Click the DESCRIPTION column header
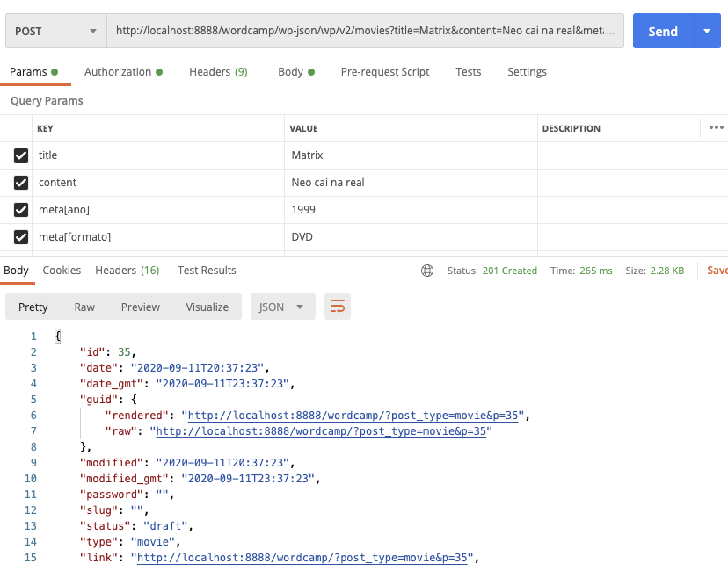This screenshot has width=728, height=571. click(x=571, y=128)
